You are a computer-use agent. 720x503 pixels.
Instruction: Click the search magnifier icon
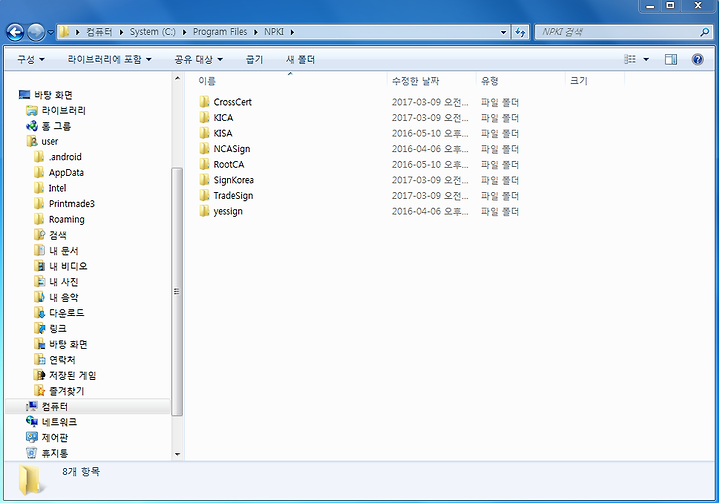tap(704, 32)
